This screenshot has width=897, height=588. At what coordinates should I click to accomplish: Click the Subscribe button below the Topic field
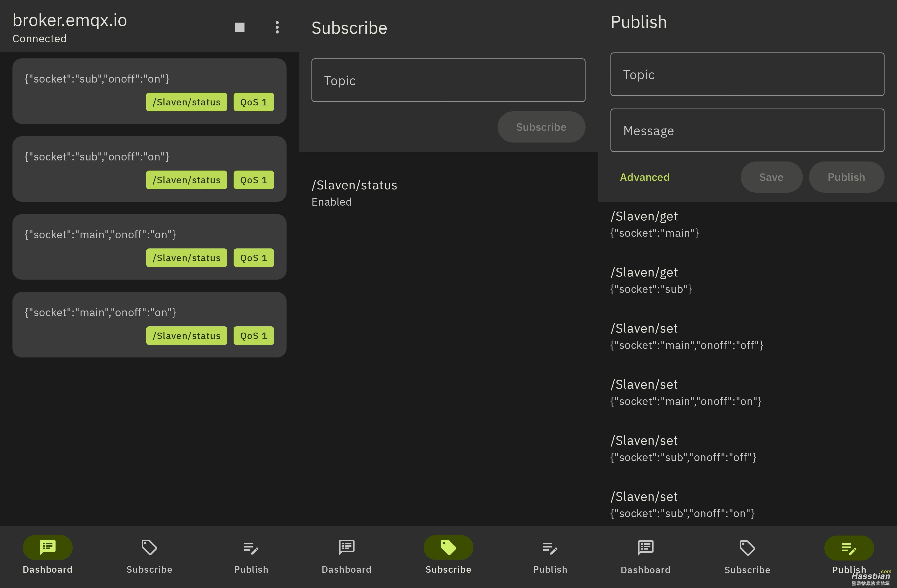(x=541, y=127)
